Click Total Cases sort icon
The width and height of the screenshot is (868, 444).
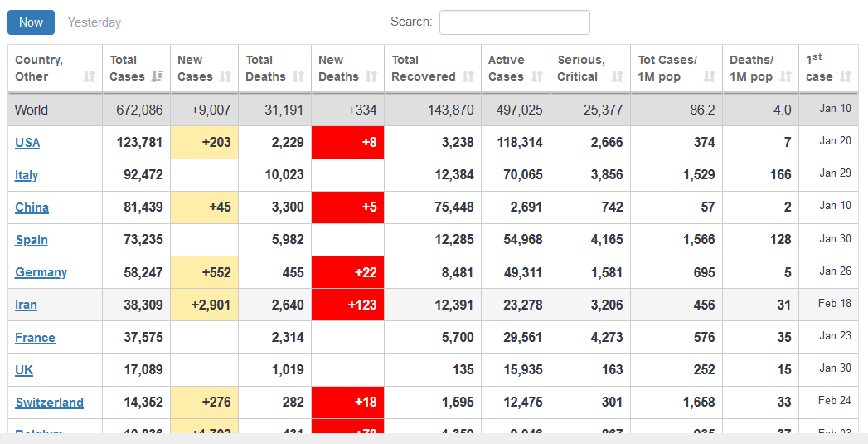click(158, 76)
